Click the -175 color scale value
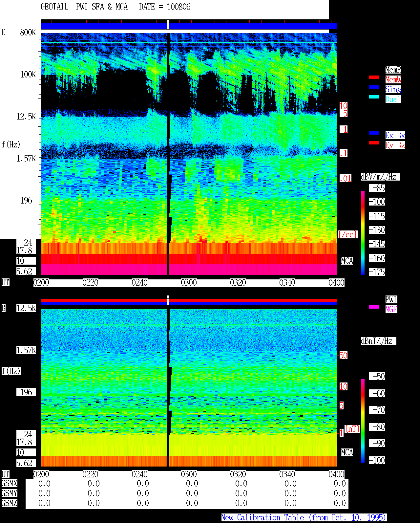 coord(377,272)
